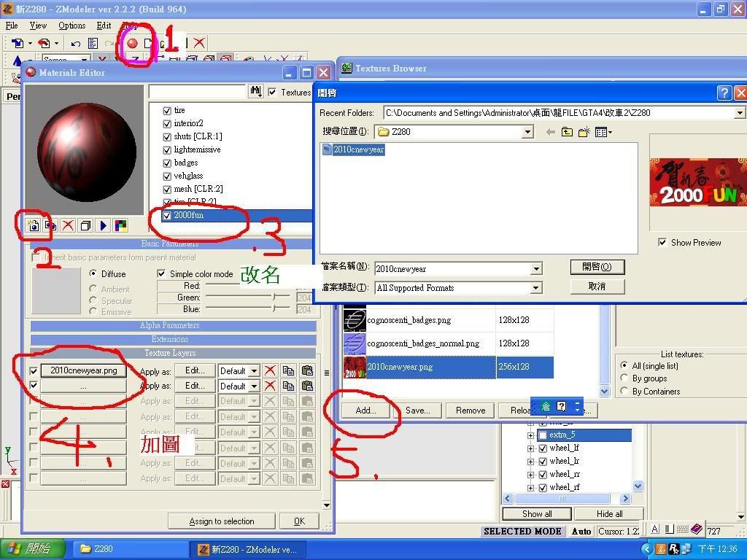Click the Assign to selection button
The image size is (747, 560).
212,521
